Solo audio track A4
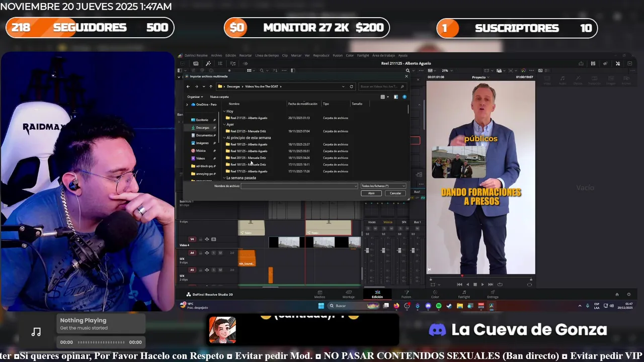This screenshot has height=362, width=644. pyautogui.click(x=213, y=253)
